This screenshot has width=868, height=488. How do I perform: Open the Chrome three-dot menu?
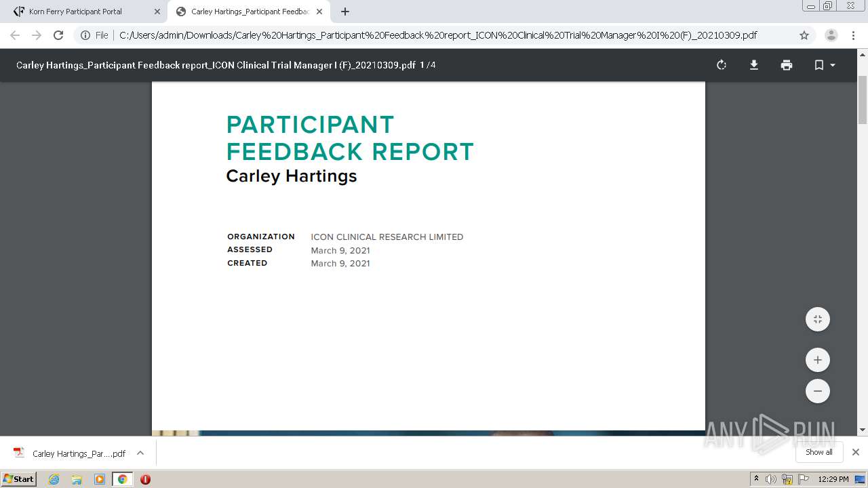(x=853, y=35)
